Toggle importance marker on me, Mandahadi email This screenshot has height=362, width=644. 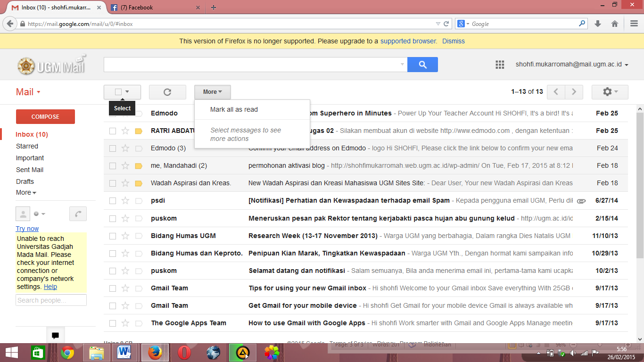pos(139,166)
